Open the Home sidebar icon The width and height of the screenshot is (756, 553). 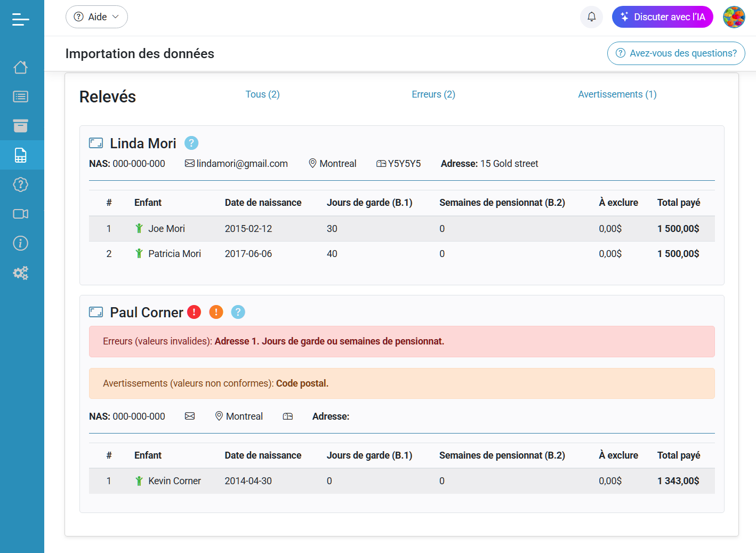tap(20, 67)
